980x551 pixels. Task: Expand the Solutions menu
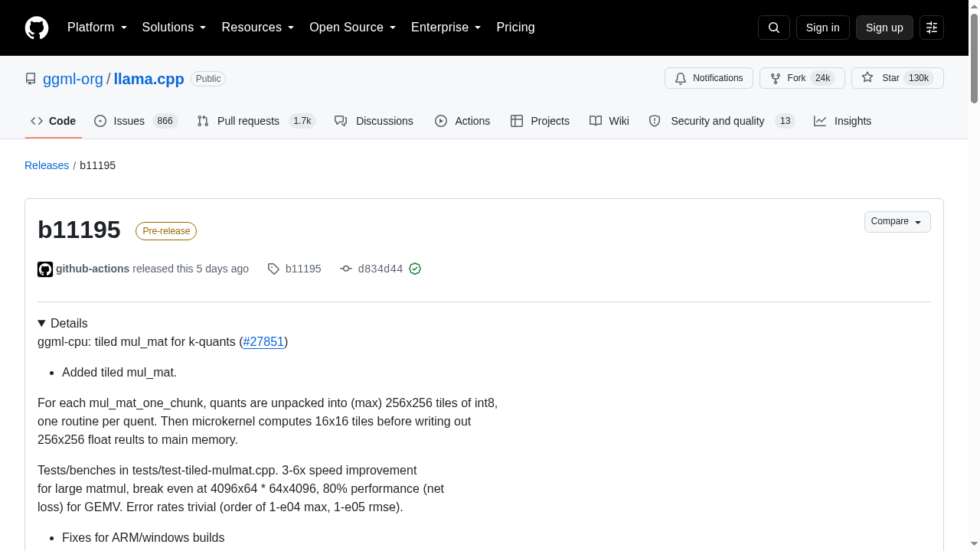tap(174, 28)
